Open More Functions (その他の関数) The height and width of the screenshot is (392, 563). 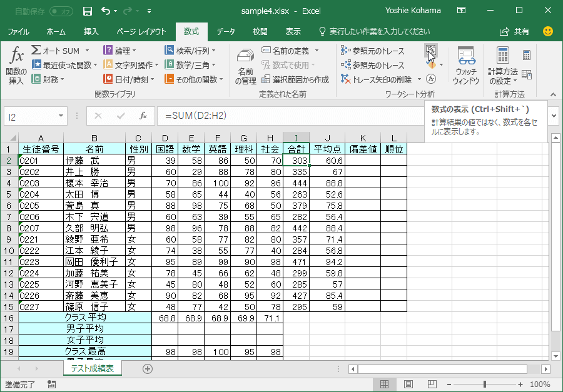point(194,79)
